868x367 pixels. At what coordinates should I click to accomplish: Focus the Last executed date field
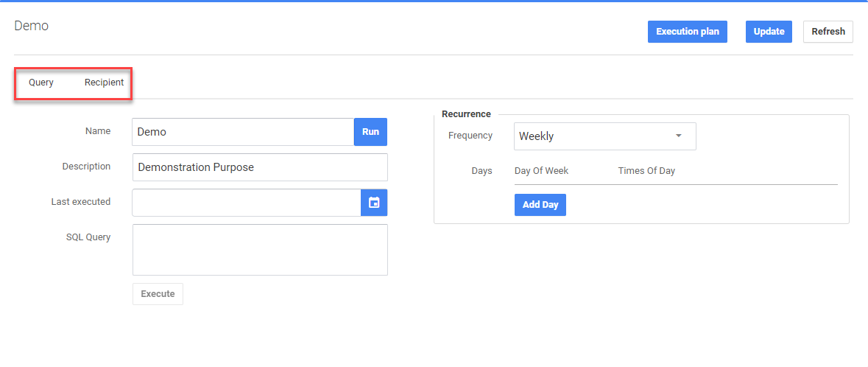click(247, 203)
